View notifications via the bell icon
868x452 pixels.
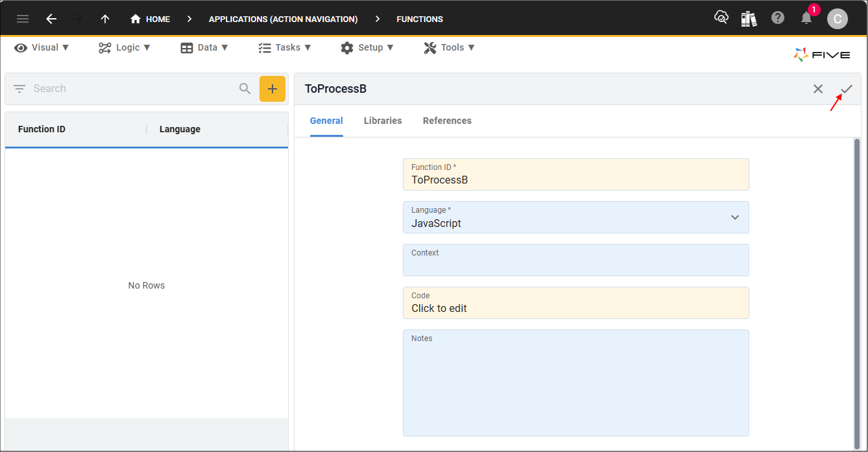click(806, 18)
